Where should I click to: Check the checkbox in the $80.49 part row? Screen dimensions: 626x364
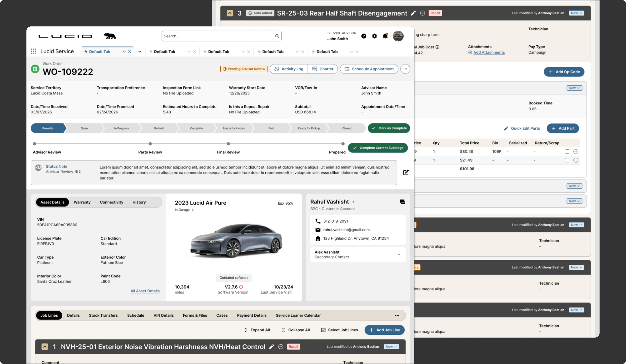567,151
